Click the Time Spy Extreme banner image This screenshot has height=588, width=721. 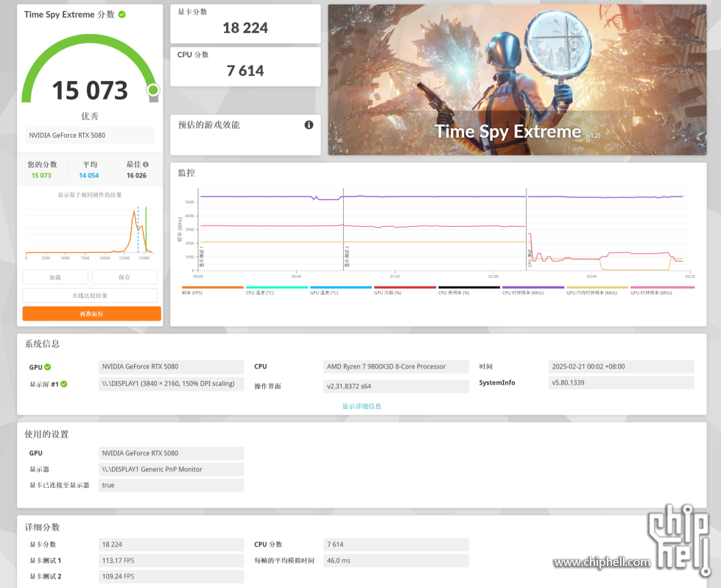tap(517, 80)
